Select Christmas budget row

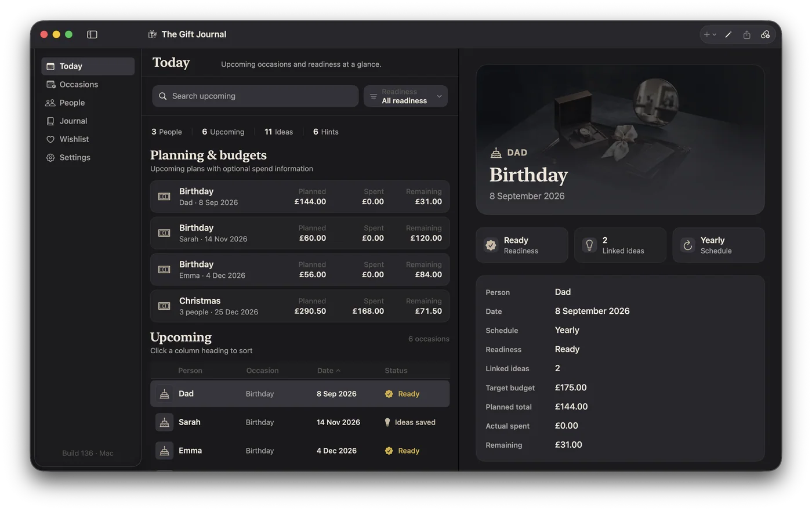click(300, 306)
